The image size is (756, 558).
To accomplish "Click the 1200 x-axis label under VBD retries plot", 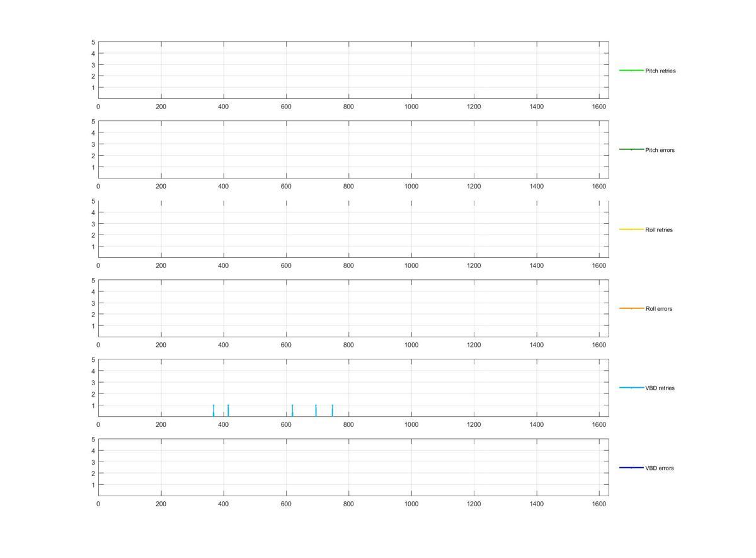I will 474,425.
